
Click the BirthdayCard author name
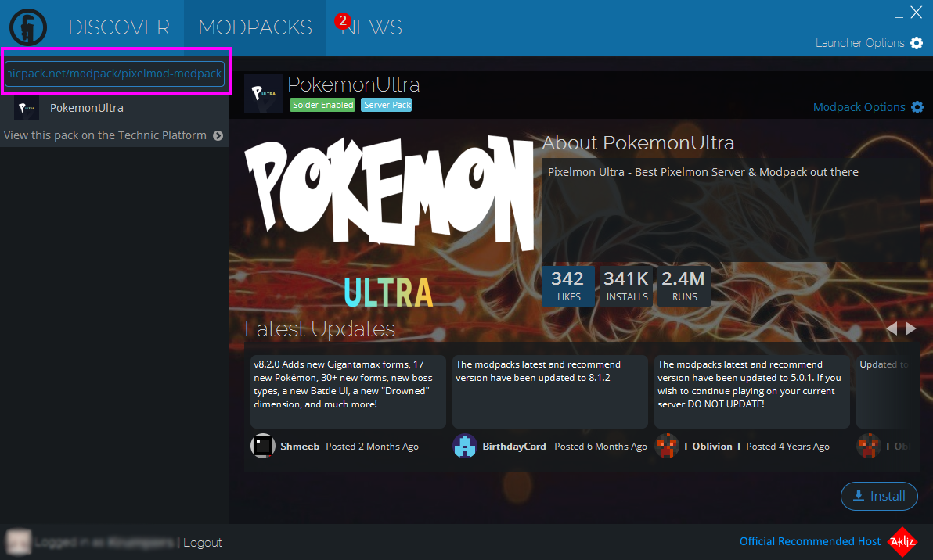tap(514, 447)
